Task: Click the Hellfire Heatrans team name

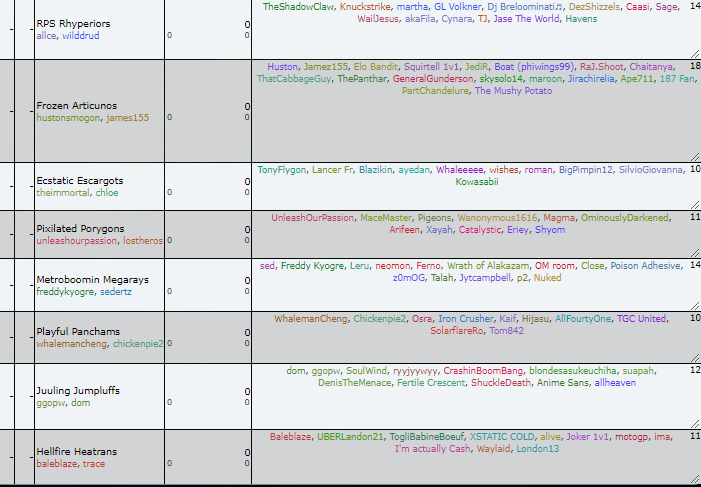Action: click(x=76, y=451)
